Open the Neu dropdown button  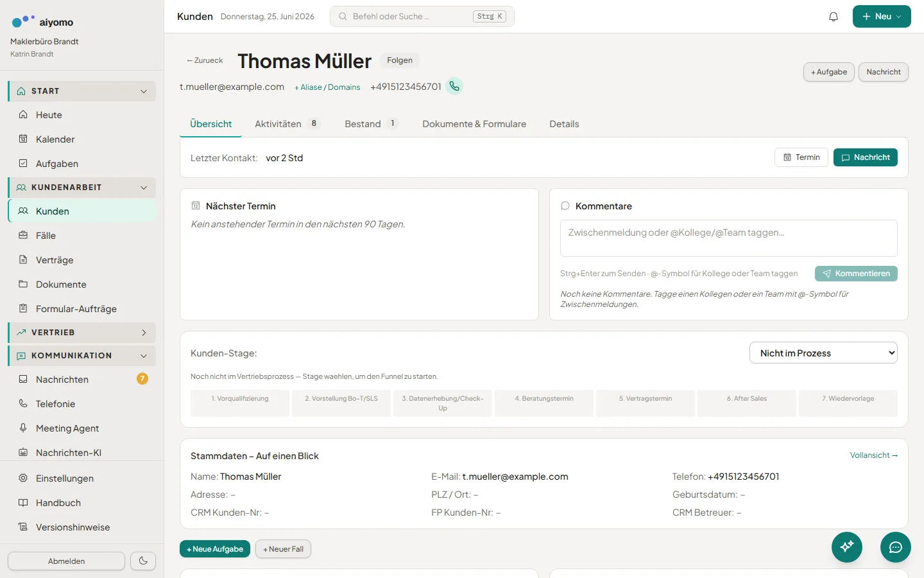pos(882,17)
